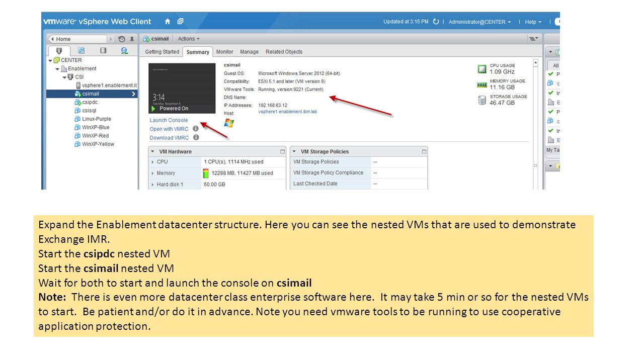Show info icon beside Open with VMRC

[196, 129]
